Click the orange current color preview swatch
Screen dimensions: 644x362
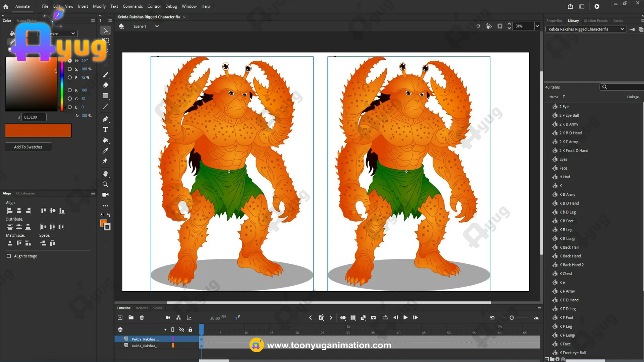pyautogui.click(x=38, y=130)
